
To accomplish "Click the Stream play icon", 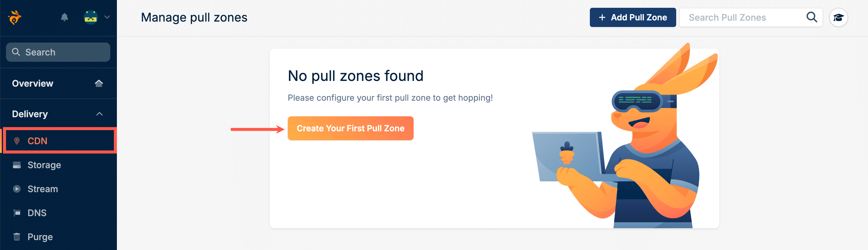I will click(16, 189).
